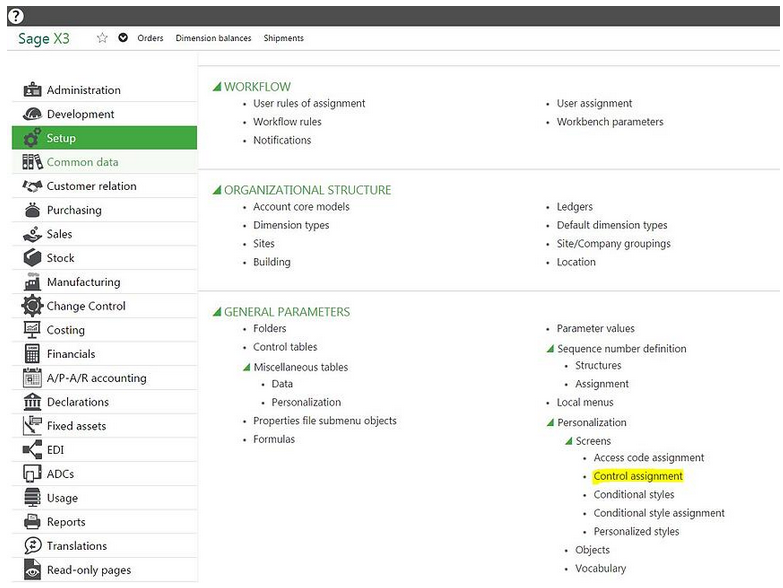This screenshot has width=783, height=588.
Task: Click the Read-only pages eye icon
Action: click(32, 570)
